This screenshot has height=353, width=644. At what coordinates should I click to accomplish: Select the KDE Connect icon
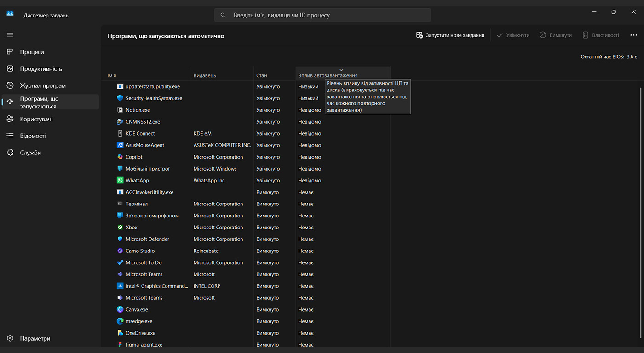[x=120, y=133]
